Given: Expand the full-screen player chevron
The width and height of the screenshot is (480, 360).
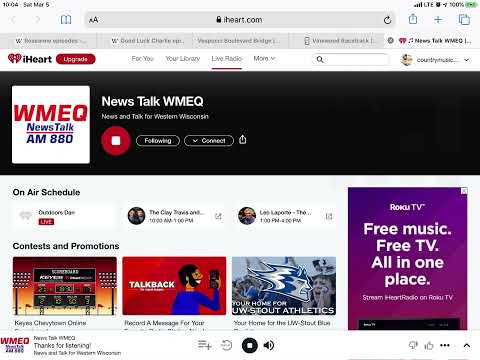Looking at the screenshot, I should click(x=467, y=345).
